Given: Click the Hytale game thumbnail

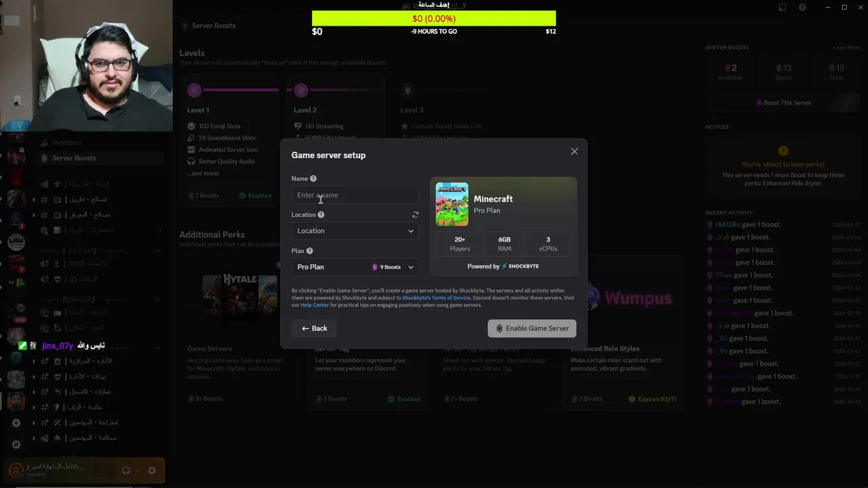Looking at the screenshot, I should tap(239, 297).
